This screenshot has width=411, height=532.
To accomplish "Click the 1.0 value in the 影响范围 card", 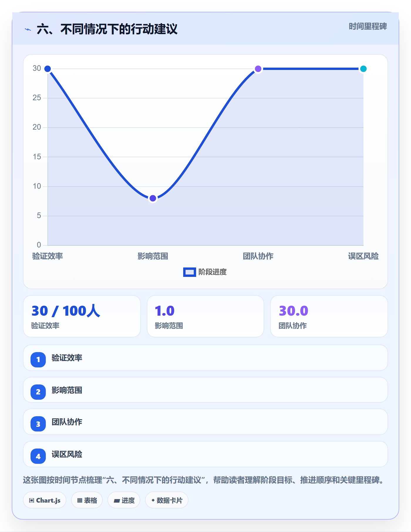I will pos(164,311).
